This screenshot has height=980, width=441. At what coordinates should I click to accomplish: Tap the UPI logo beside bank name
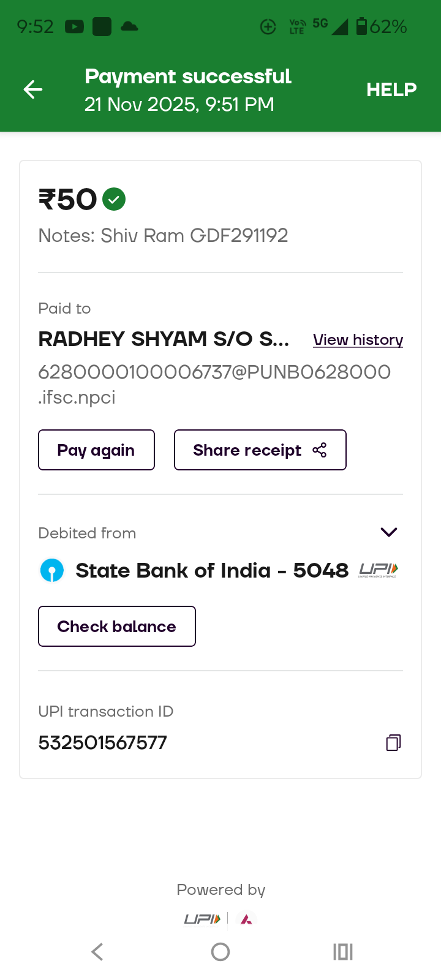point(379,570)
